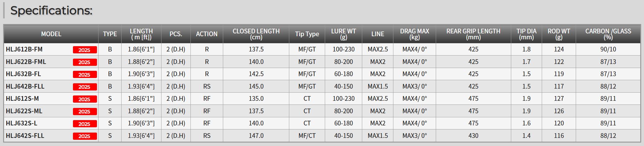The height and width of the screenshot is (146, 644).
Task: Click the 2025 badge beside HLJ612S-M
Action: click(x=84, y=99)
